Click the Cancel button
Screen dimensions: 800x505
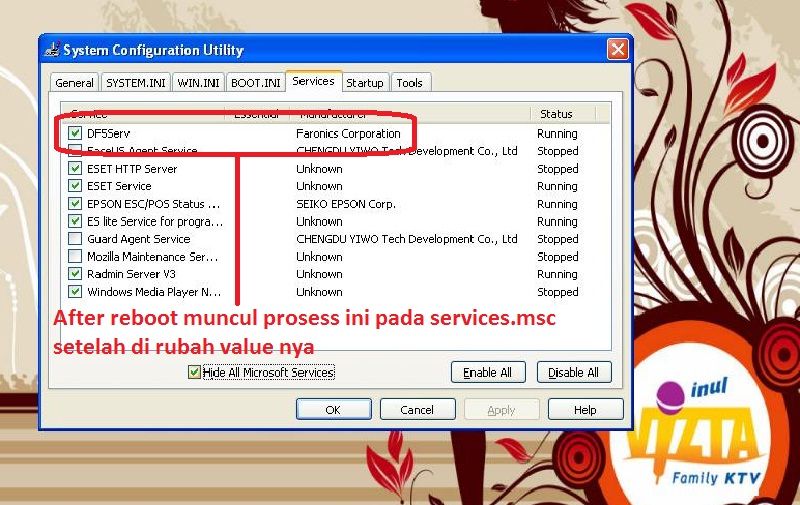(417, 410)
